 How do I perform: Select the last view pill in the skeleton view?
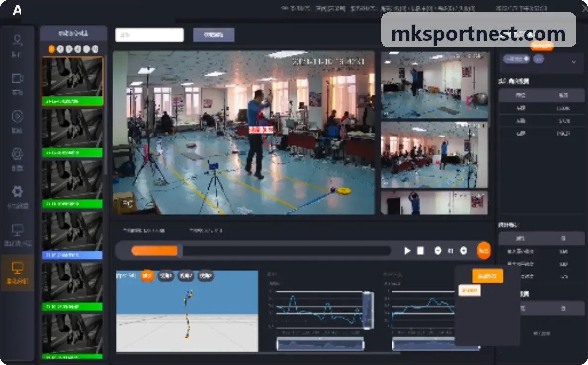coord(205,276)
